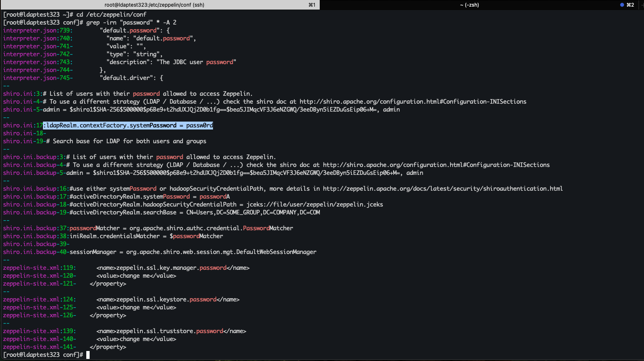This screenshot has width=644, height=361.
Task: Click the cd /etc/zeppelin/conf command text
Action: (111, 15)
